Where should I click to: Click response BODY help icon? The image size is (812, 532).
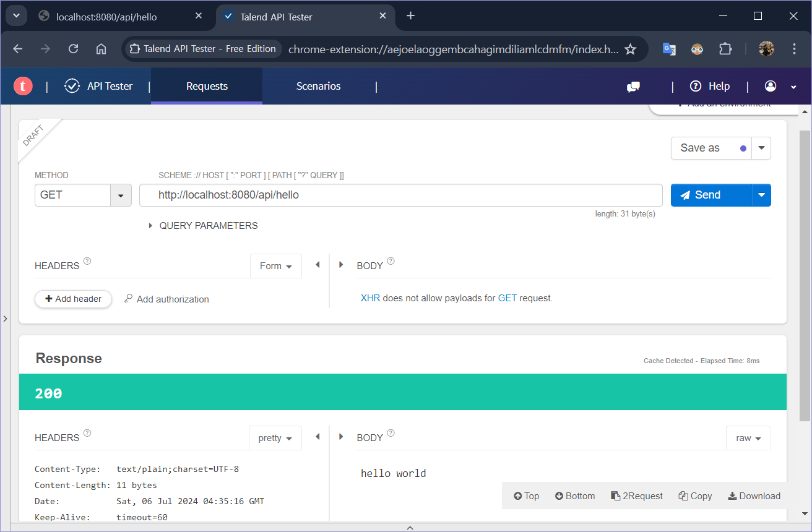(391, 433)
